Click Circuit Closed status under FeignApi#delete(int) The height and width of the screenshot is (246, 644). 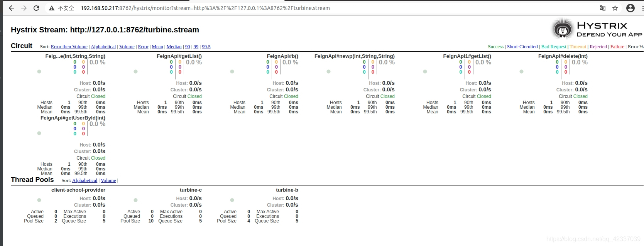point(573,96)
